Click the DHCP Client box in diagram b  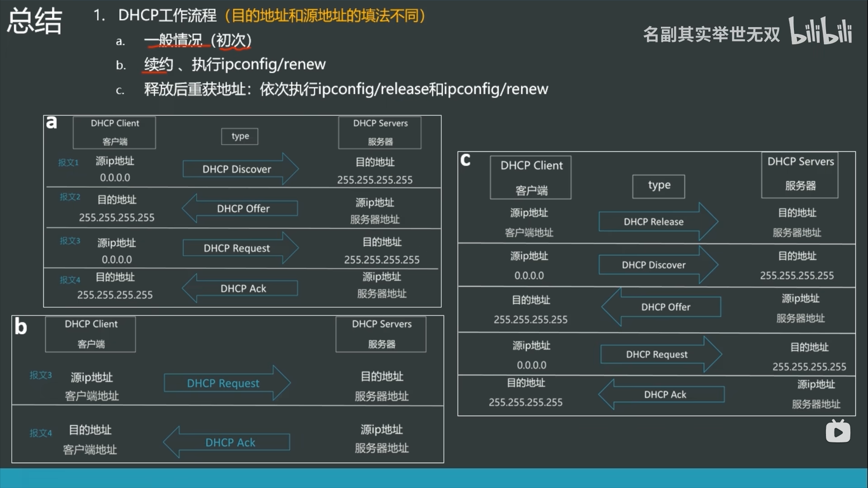[x=90, y=334]
